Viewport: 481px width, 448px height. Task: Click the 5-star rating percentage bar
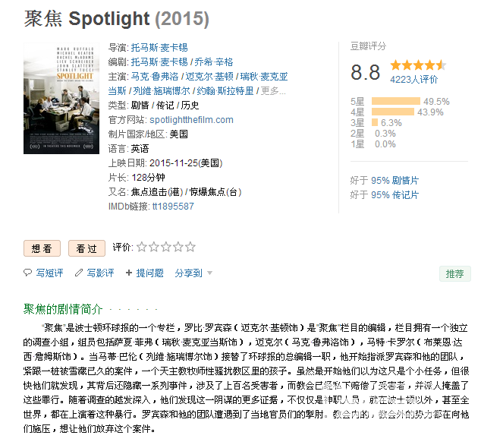395,101
